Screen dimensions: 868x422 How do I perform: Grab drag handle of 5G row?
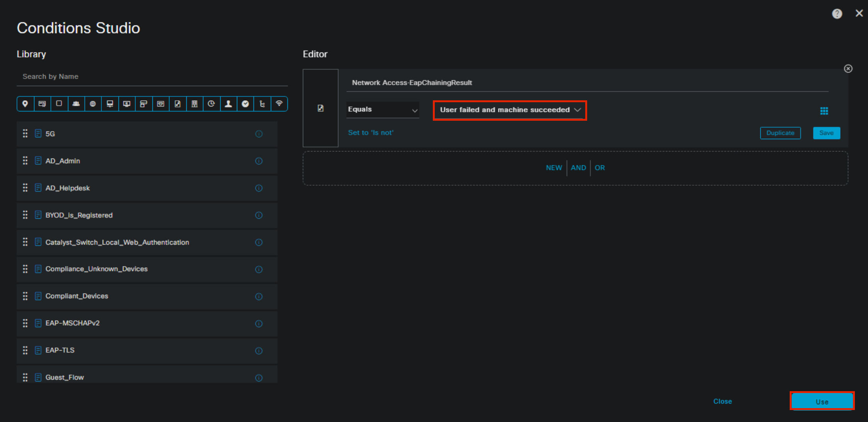click(25, 133)
